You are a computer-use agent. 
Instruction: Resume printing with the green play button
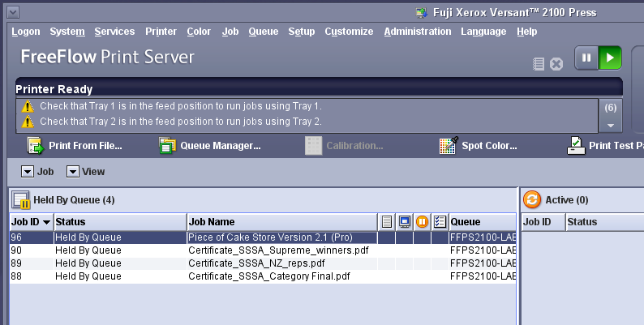(x=609, y=58)
